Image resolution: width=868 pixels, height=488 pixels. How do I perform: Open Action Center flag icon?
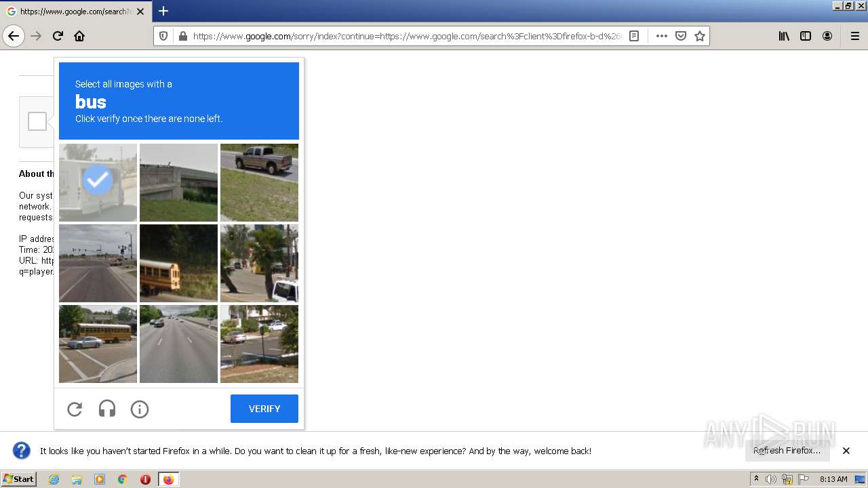click(x=804, y=479)
